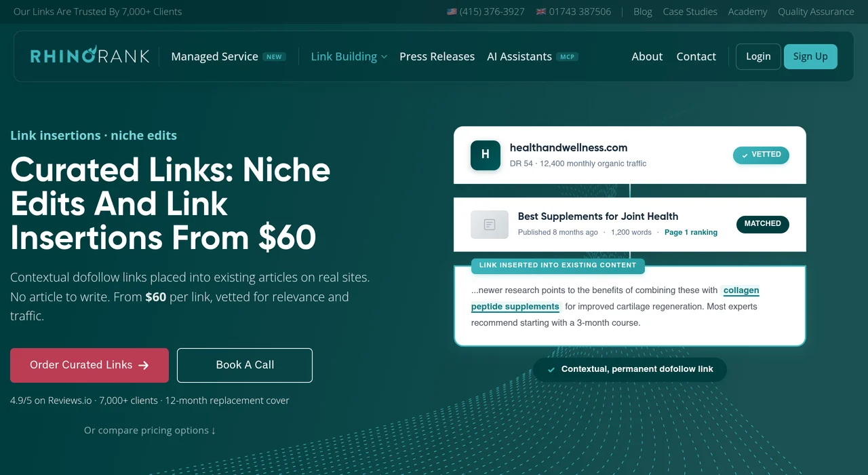Go to the Contact page

click(696, 56)
